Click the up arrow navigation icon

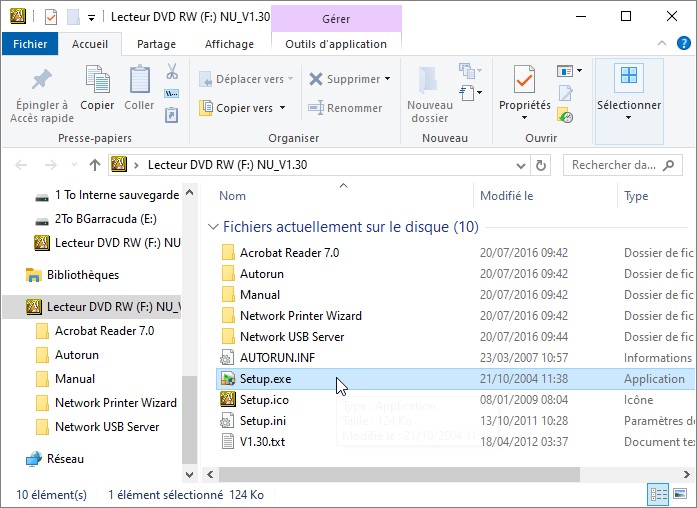[95, 165]
